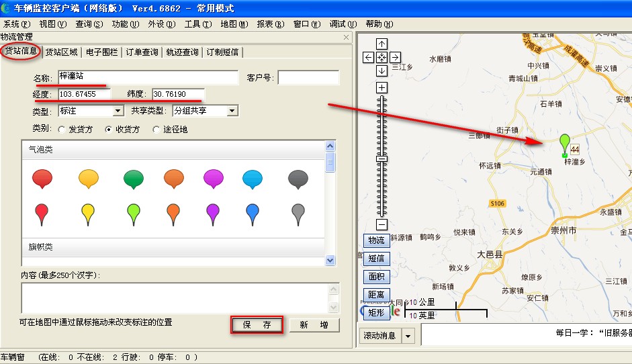The image size is (632, 364).
Task: Click the map zoom in plus button
Action: [x=381, y=88]
